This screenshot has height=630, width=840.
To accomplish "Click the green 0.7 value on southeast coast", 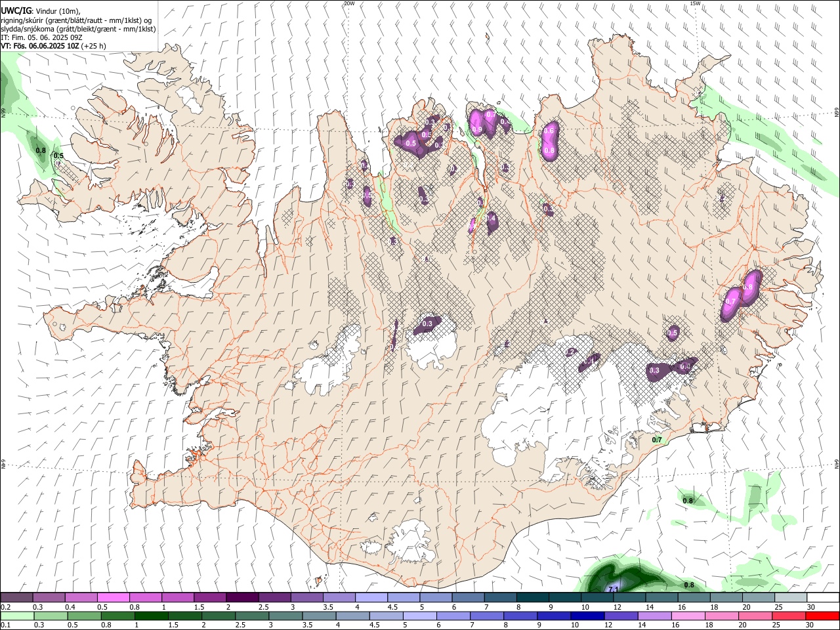I will pyautogui.click(x=657, y=440).
